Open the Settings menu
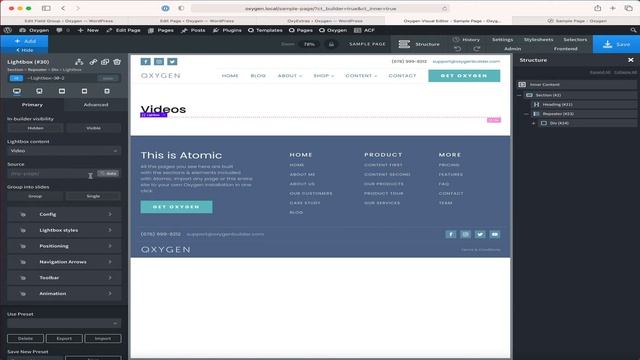 (502, 40)
